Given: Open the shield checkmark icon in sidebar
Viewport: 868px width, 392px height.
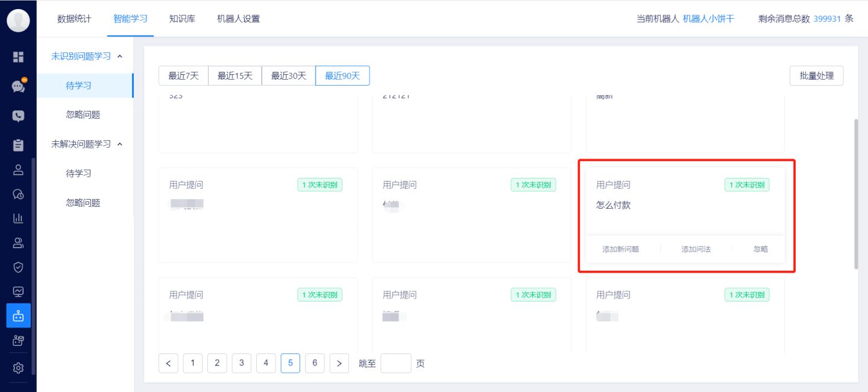Looking at the screenshot, I should click(x=18, y=267).
